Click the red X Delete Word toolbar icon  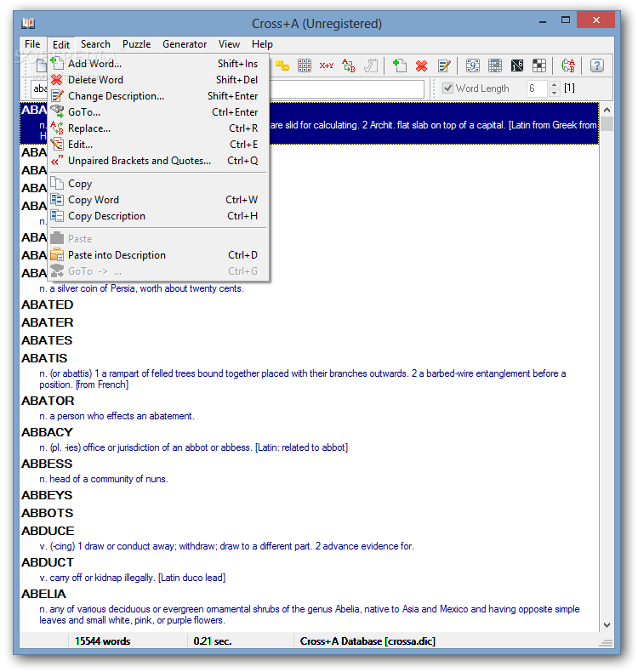point(422,65)
